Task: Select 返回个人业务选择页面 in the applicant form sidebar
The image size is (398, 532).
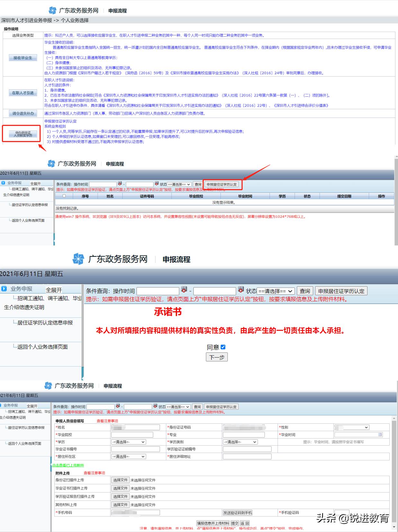Action: click(x=24, y=443)
